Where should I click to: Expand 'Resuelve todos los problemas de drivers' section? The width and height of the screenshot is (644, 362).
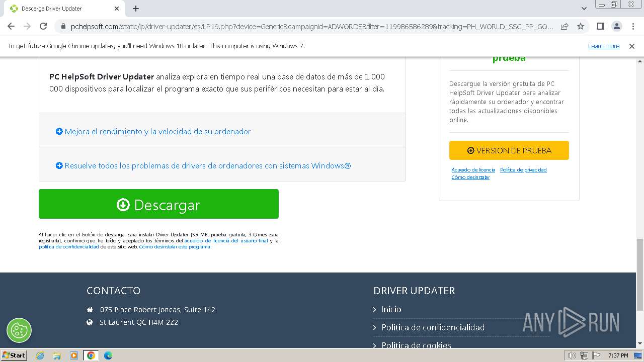click(203, 165)
